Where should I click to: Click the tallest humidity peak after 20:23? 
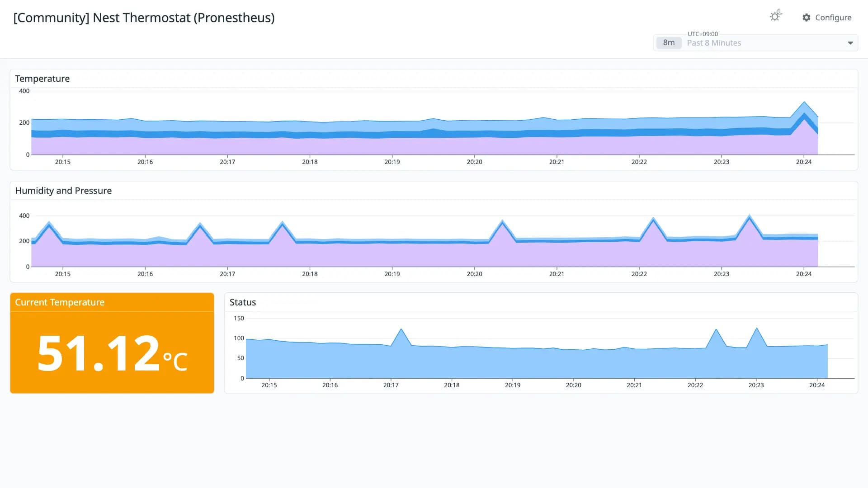tap(749, 216)
